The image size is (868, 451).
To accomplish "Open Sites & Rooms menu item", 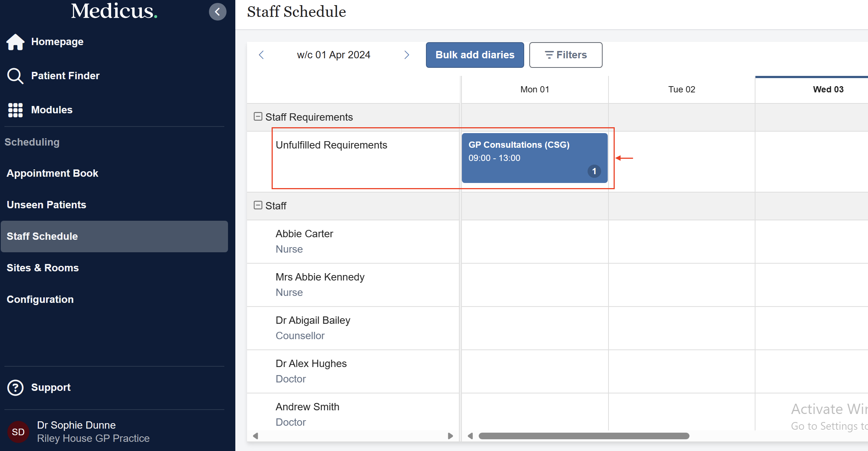I will click(x=43, y=268).
